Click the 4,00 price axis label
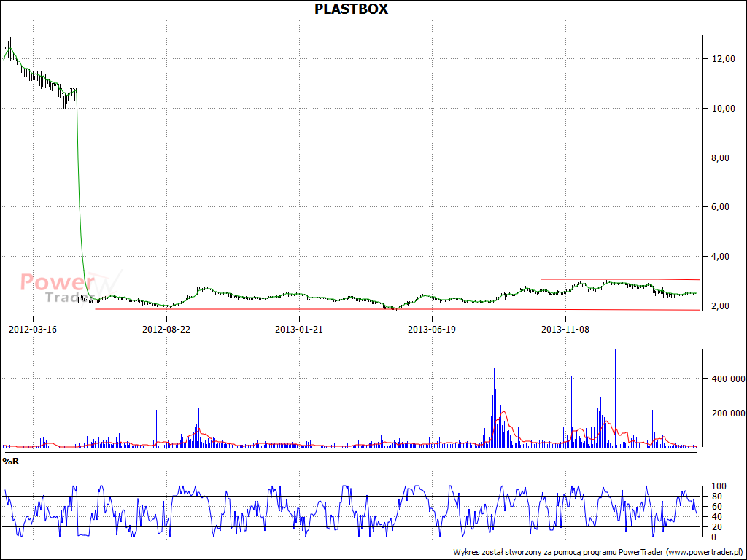The image size is (747, 560). [x=721, y=256]
